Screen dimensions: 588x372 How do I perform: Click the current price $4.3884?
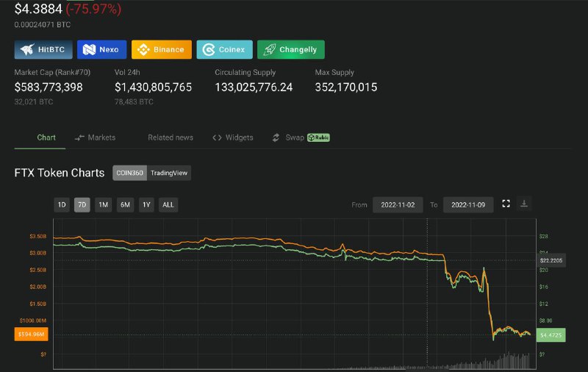(x=38, y=9)
